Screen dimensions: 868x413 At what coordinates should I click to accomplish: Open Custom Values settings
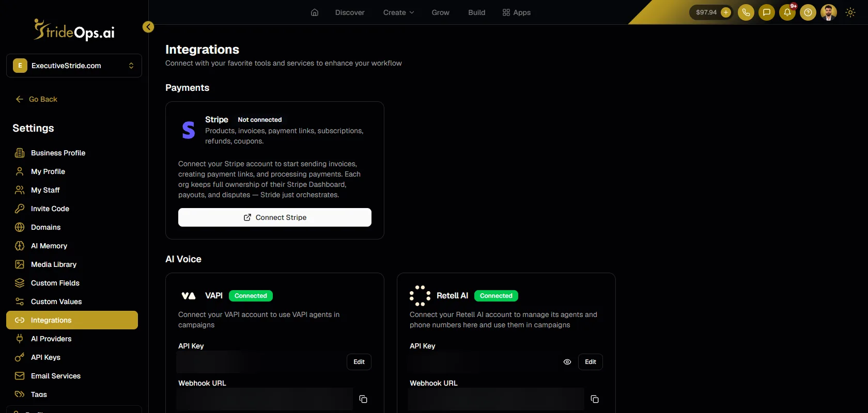pyautogui.click(x=72, y=301)
